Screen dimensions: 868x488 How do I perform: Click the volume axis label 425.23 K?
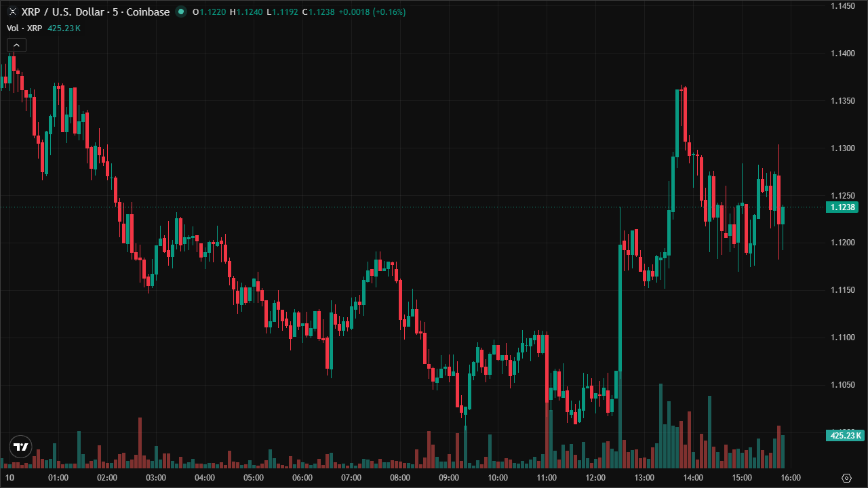tap(844, 435)
